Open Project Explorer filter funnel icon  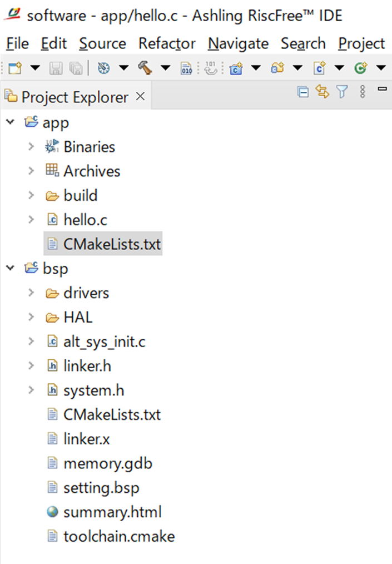(342, 92)
